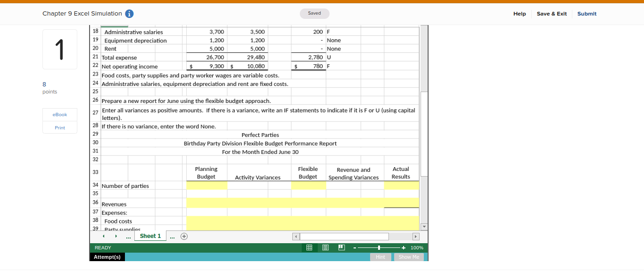The image size is (644, 272).
Task: Submit the assignment
Action: (x=587, y=14)
